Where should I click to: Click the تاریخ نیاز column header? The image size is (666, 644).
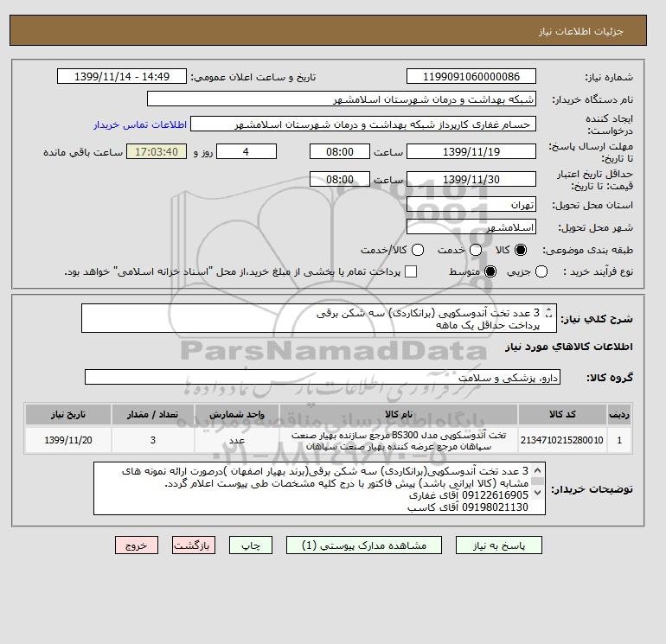pyautogui.click(x=68, y=414)
